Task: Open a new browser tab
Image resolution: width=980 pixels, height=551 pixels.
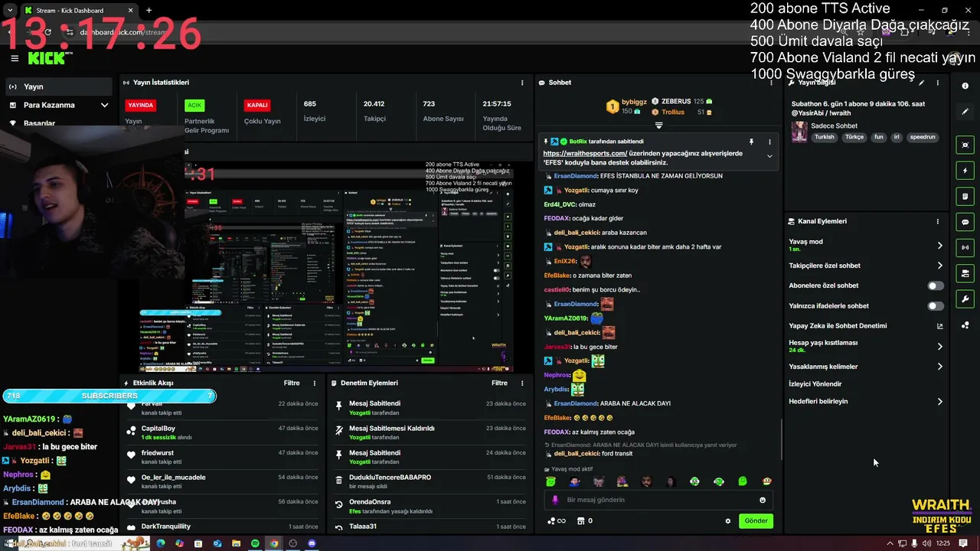Action: 149,11
